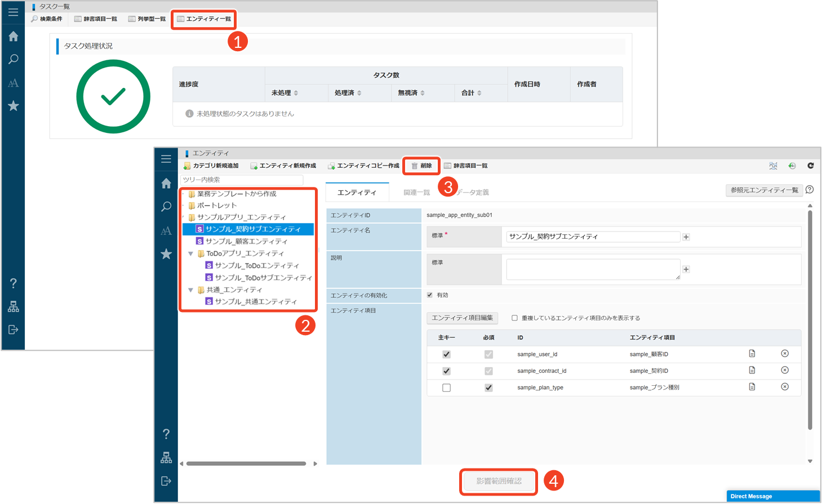Viewport: 822px width, 504px height.
Task: Open エンティティ一覧 in the task list toolbar
Action: 204,19
